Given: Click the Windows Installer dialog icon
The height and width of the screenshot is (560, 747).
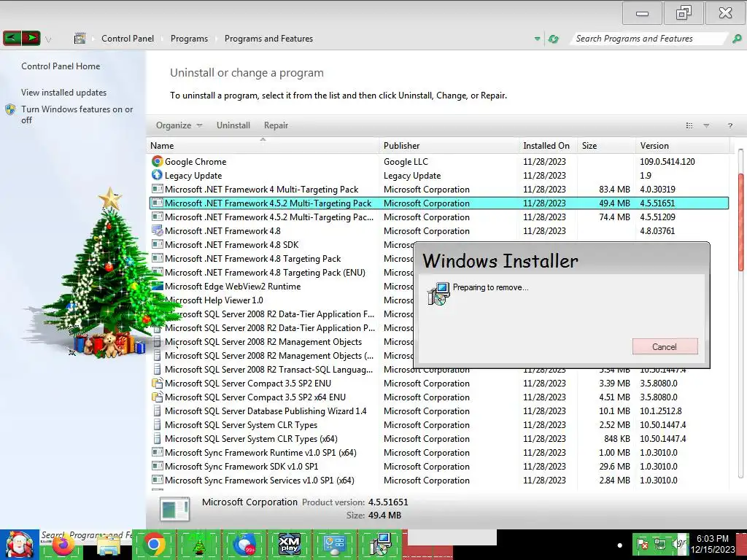Looking at the screenshot, I should (438, 293).
